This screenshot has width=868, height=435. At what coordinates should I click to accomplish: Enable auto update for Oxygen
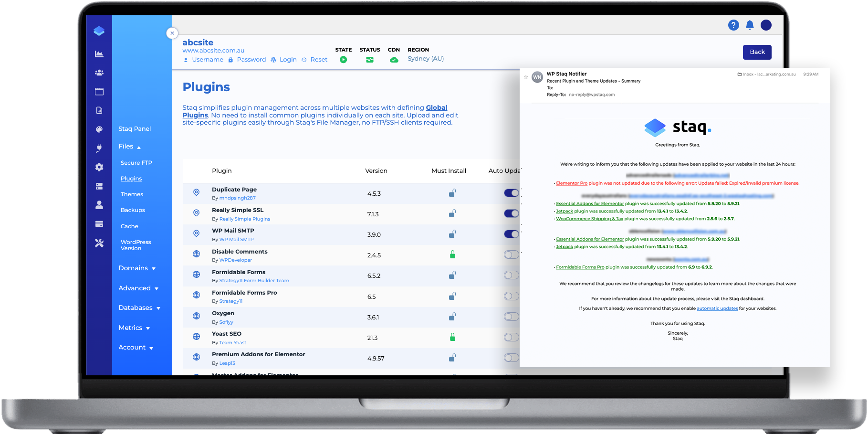(512, 317)
